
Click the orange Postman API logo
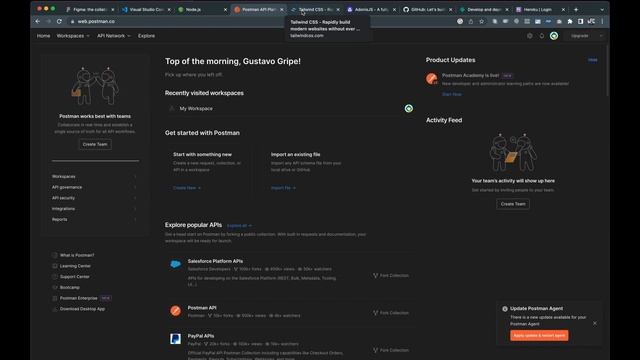(x=176, y=311)
